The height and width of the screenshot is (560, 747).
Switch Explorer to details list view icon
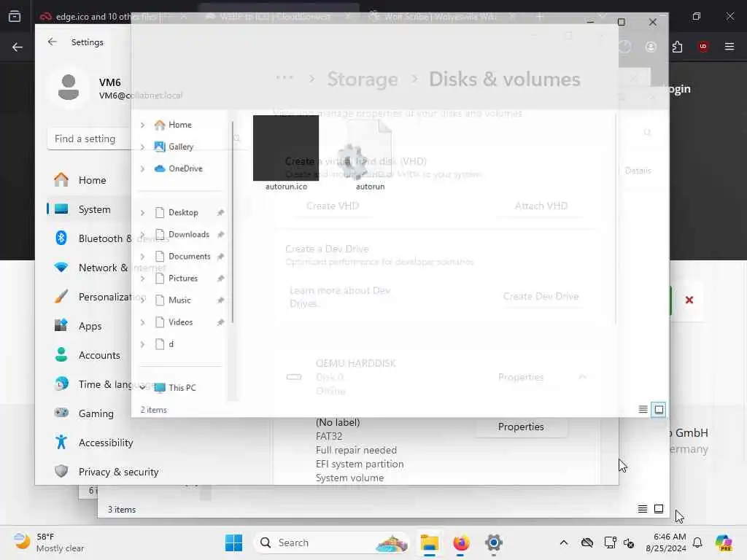click(x=643, y=410)
